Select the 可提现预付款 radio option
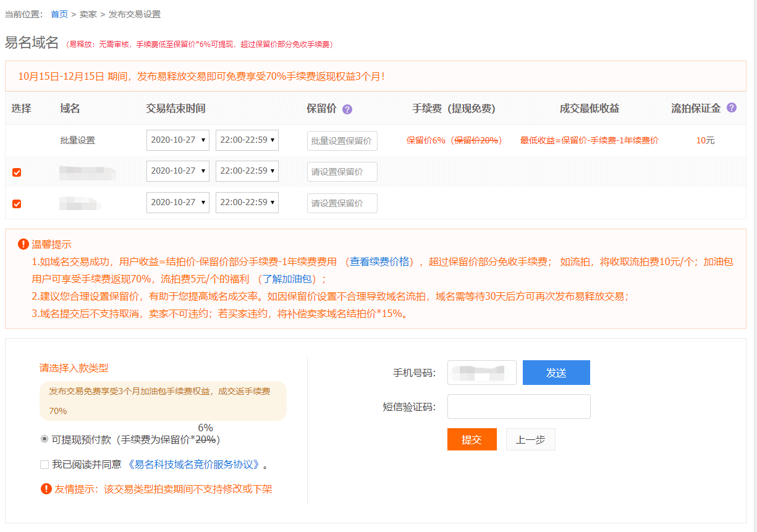The width and height of the screenshot is (757, 532). [x=43, y=439]
